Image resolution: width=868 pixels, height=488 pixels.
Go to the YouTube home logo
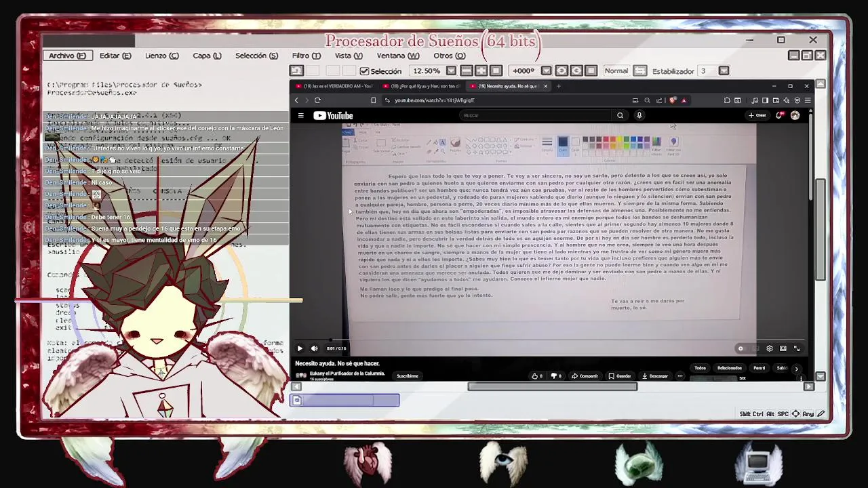(333, 116)
